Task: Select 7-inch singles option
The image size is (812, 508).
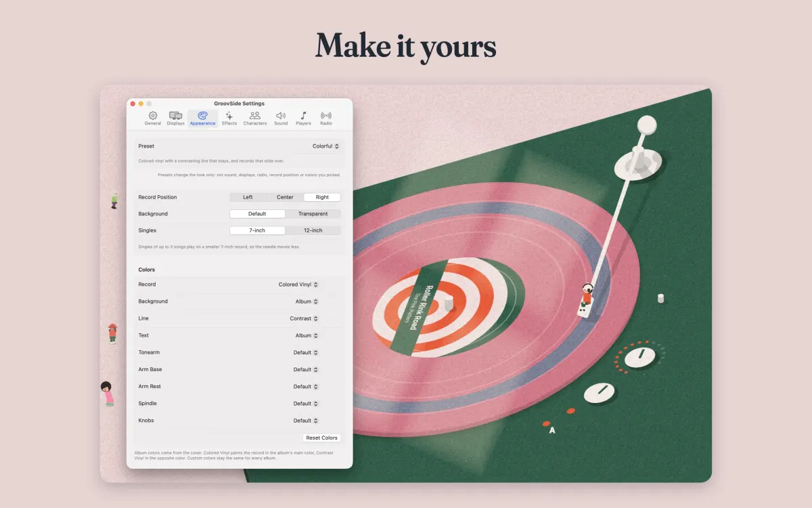Action: [257, 230]
